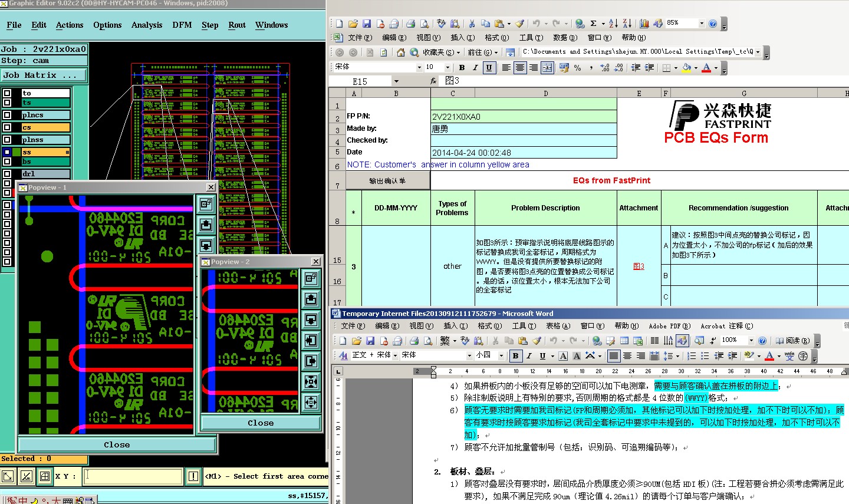This screenshot has width=849, height=504.
Task: Open the Excel font size dropdown
Action: pos(447,68)
